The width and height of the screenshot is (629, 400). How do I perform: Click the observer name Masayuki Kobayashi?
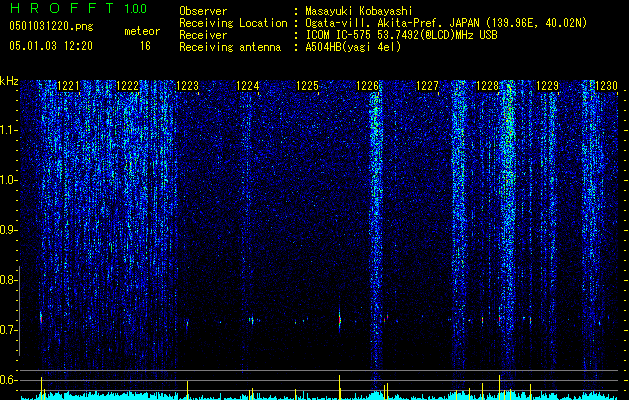359,11
